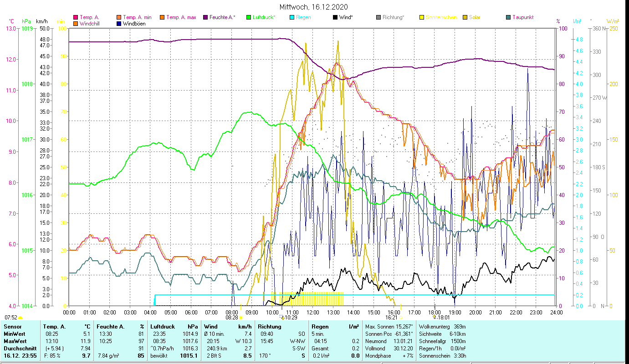Screen dimensions: 629x364
Task: Click the Taupunkt legend label
Action: (x=523, y=18)
